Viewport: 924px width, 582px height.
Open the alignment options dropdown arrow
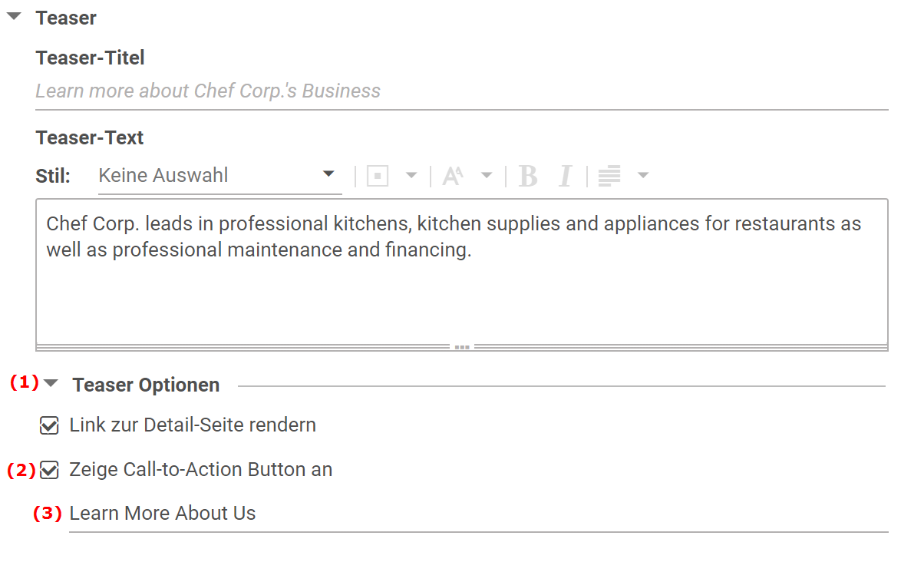[x=643, y=176]
